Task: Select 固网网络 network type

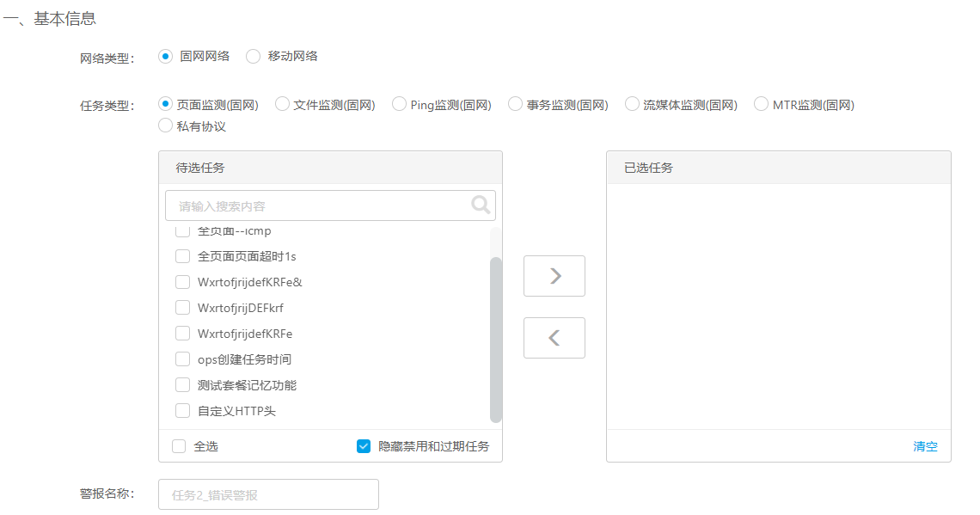Action: (166, 56)
